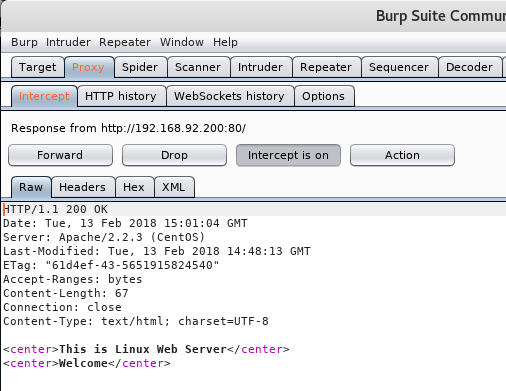
Task: Toggle the Intercept is on button
Action: tap(288, 155)
